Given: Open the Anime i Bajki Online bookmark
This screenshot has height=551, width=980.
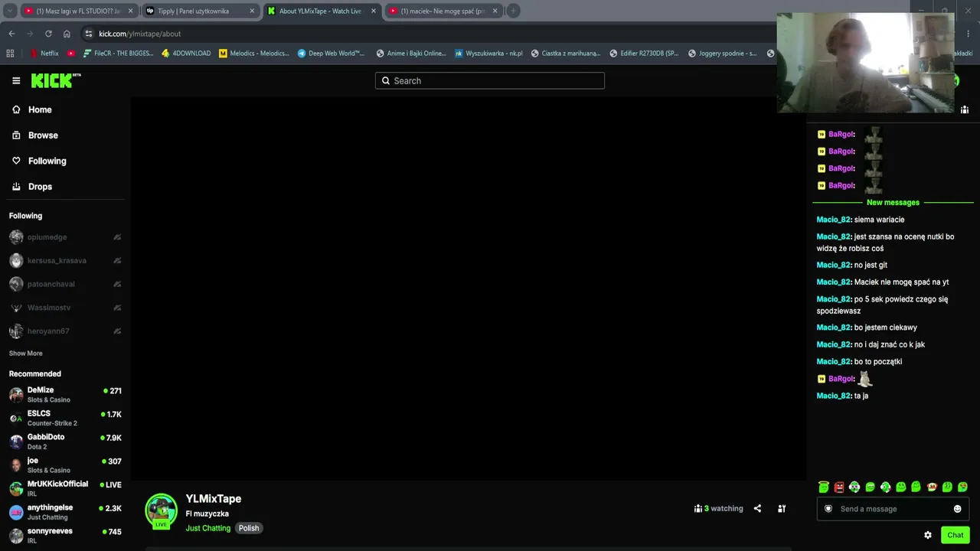Looking at the screenshot, I should (410, 54).
